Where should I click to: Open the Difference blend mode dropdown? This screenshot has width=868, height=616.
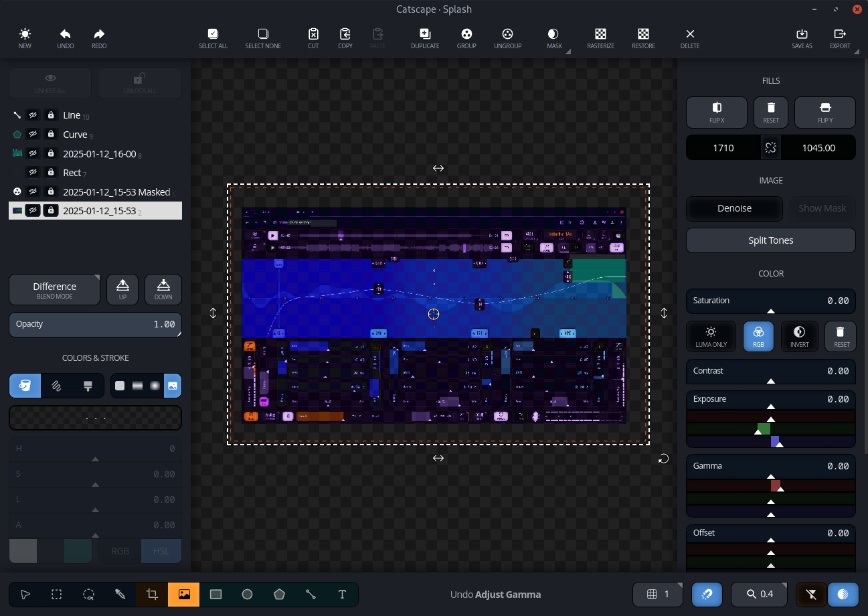pyautogui.click(x=54, y=289)
